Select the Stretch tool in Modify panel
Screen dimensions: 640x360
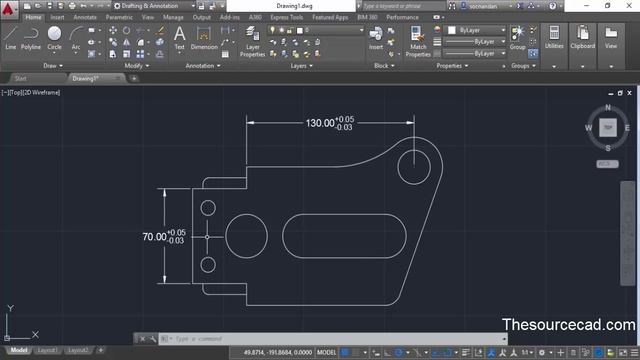(x=113, y=54)
